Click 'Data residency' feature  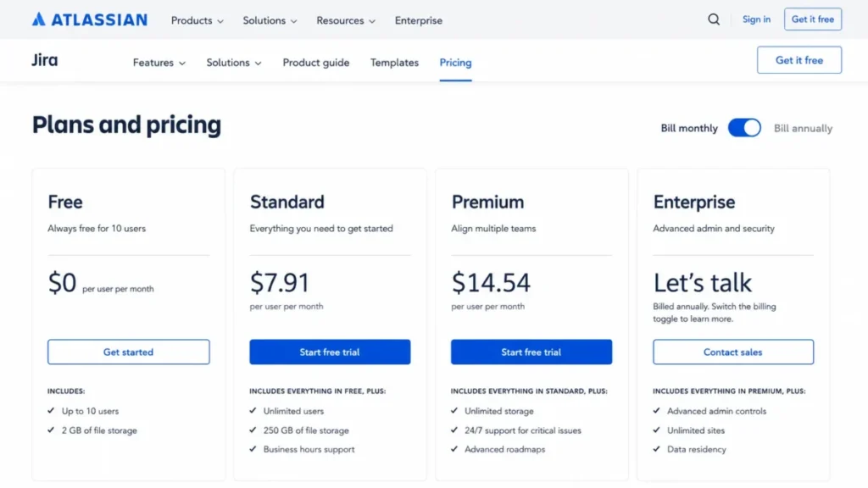coord(697,449)
